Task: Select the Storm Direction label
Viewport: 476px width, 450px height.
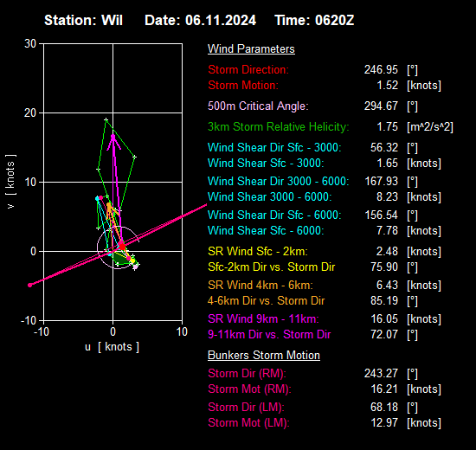Action: (x=248, y=70)
